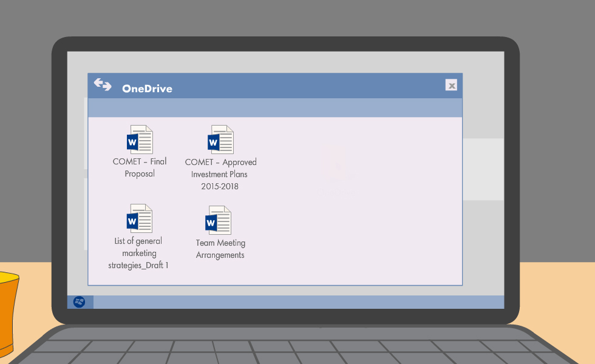Click the OneDrive window title text
This screenshot has width=595, height=364.
(x=147, y=89)
